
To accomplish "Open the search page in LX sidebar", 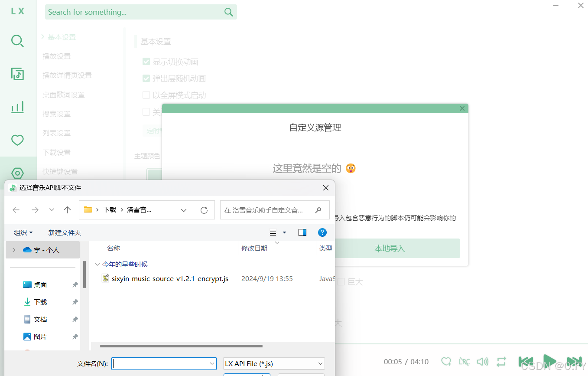I will pos(17,41).
